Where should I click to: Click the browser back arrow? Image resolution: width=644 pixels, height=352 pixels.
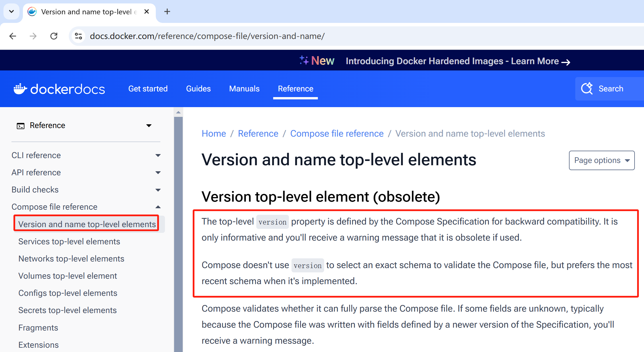(13, 36)
